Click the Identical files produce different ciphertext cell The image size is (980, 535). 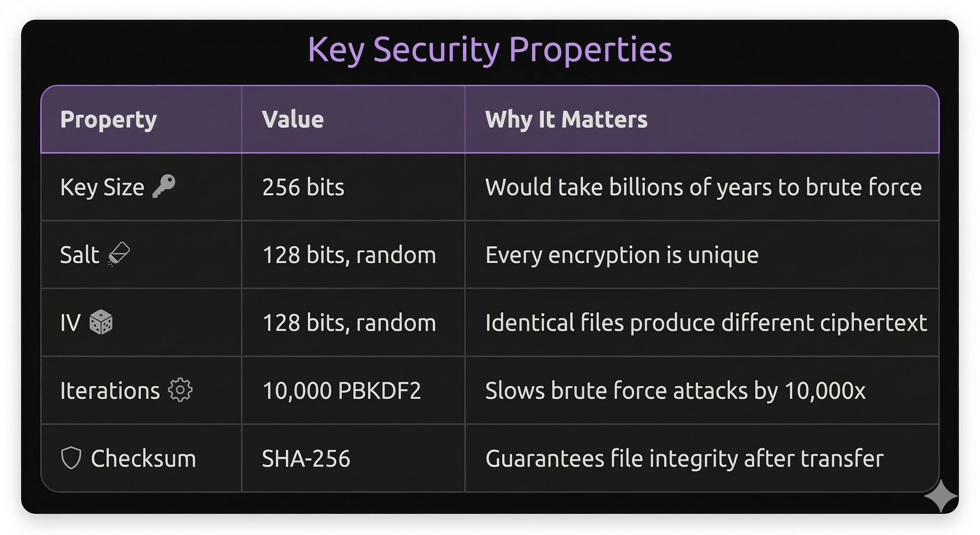pyautogui.click(x=706, y=323)
